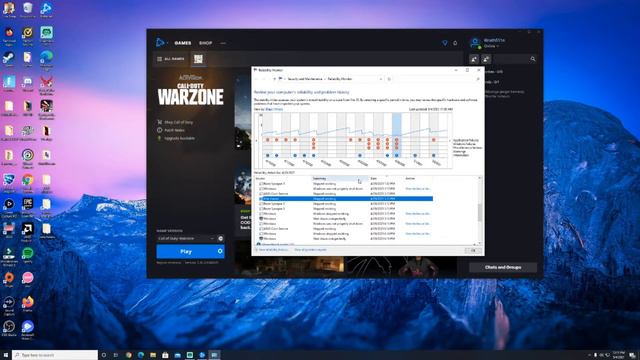
Task: View reliability chart by Days
Action: point(268,109)
